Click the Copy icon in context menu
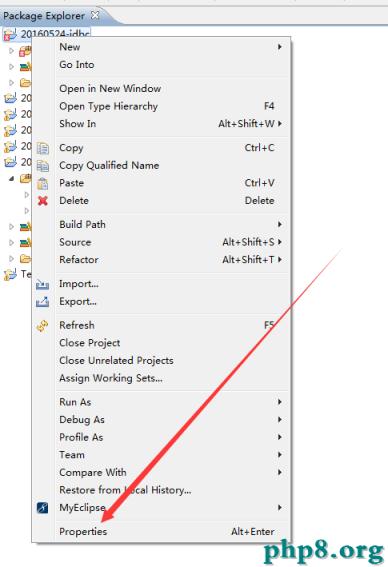This screenshot has width=388, height=567. tap(43, 148)
